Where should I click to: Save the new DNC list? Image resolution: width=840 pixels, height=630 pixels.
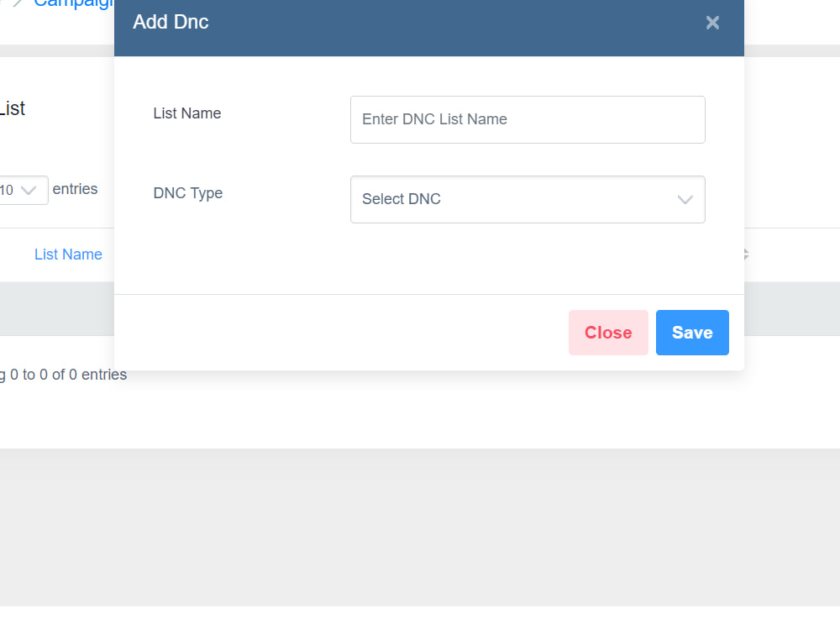pos(692,333)
